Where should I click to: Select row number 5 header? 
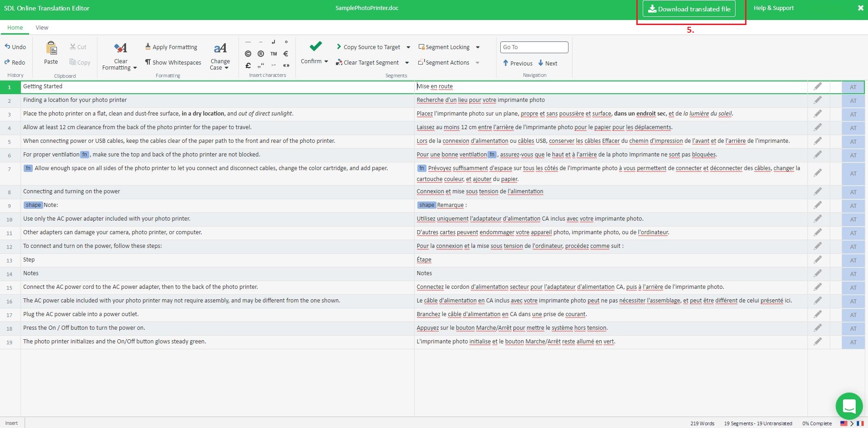pyautogui.click(x=10, y=142)
